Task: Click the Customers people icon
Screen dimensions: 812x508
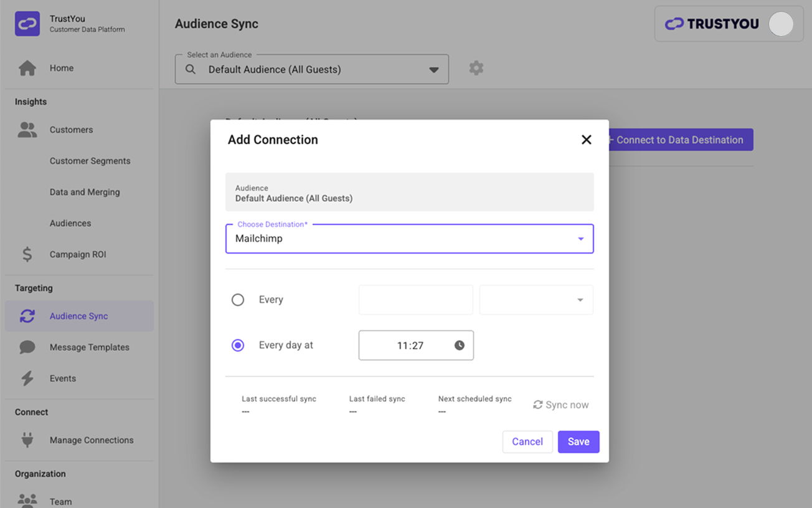Action: coord(27,130)
